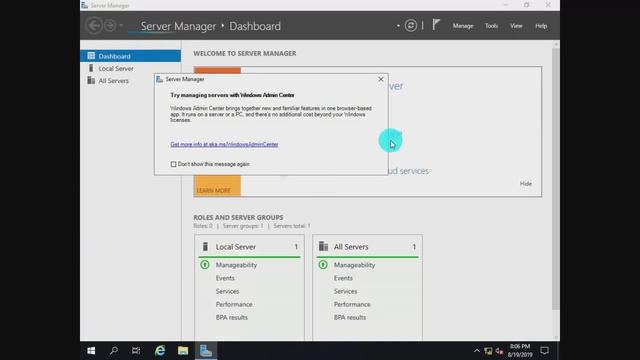Click the Server Manager window title icon

[x=84, y=5]
